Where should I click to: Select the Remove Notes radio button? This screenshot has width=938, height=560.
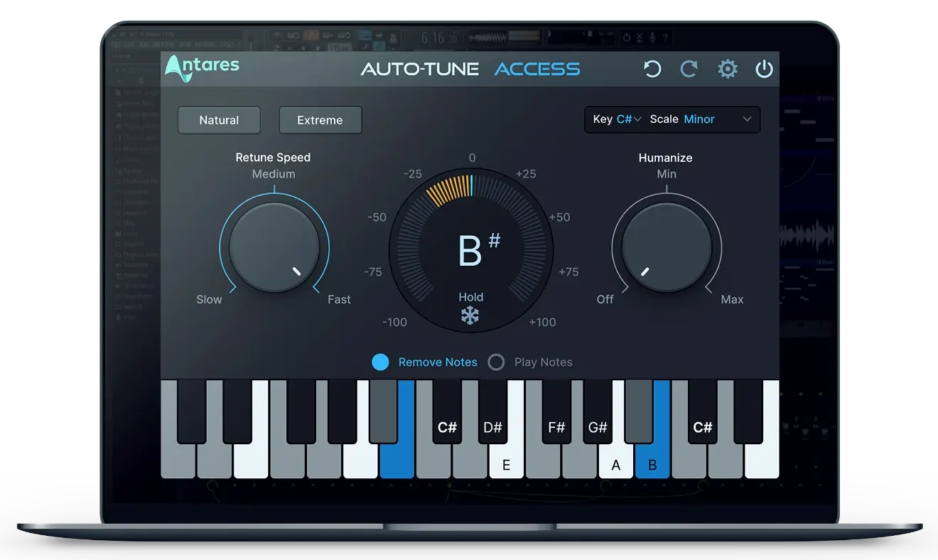(381, 362)
